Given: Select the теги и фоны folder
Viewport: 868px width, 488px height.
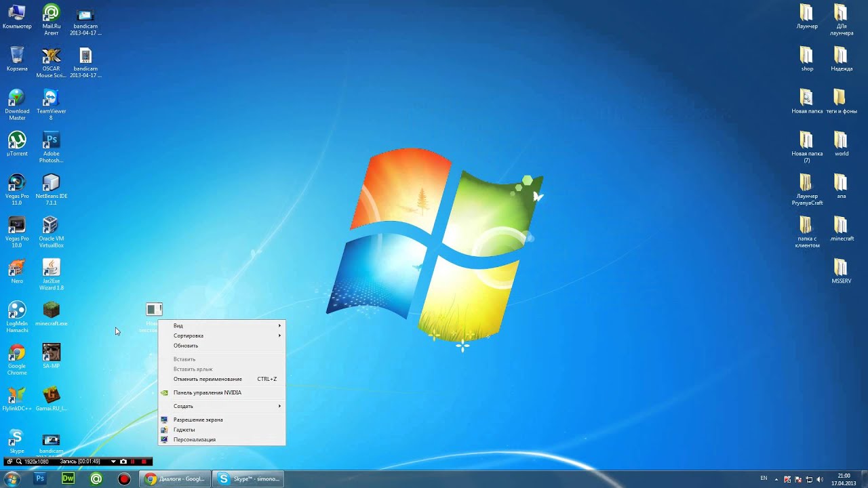Looking at the screenshot, I should [x=841, y=101].
